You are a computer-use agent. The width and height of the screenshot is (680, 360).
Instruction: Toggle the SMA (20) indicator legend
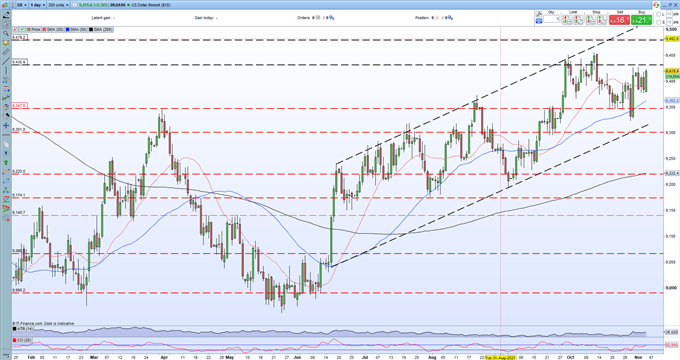53,29
